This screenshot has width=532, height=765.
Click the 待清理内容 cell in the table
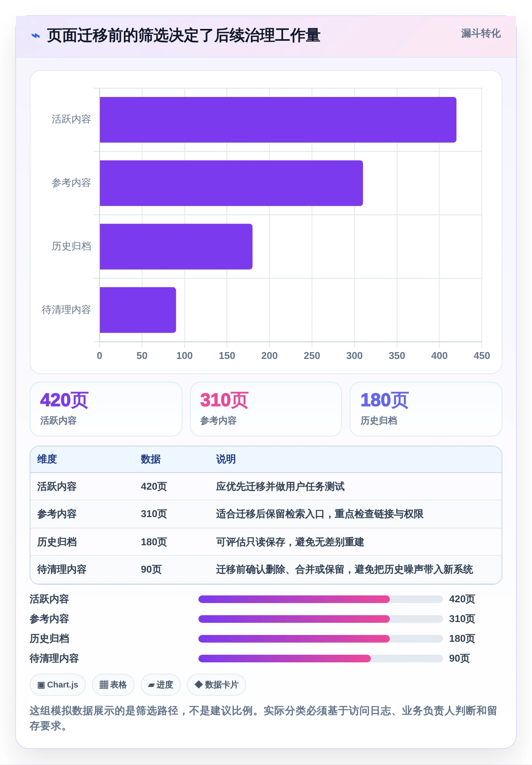coord(62,570)
